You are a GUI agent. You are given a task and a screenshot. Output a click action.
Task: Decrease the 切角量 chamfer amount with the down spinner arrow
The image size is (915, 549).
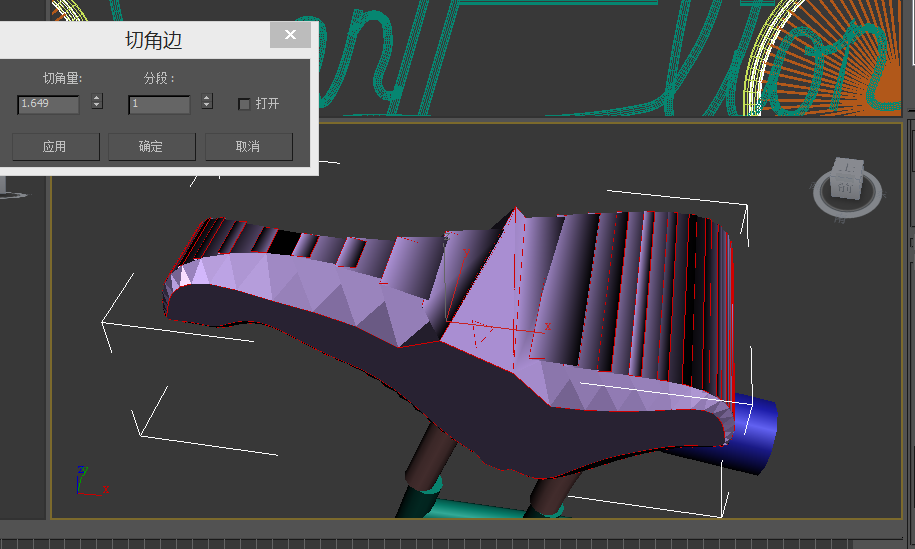(x=97, y=105)
